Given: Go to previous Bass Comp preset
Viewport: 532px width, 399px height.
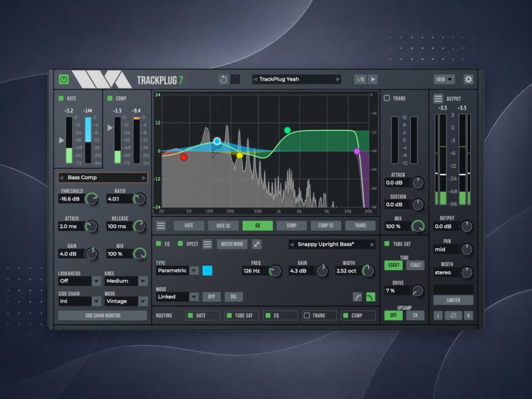Looking at the screenshot, I should [x=61, y=178].
